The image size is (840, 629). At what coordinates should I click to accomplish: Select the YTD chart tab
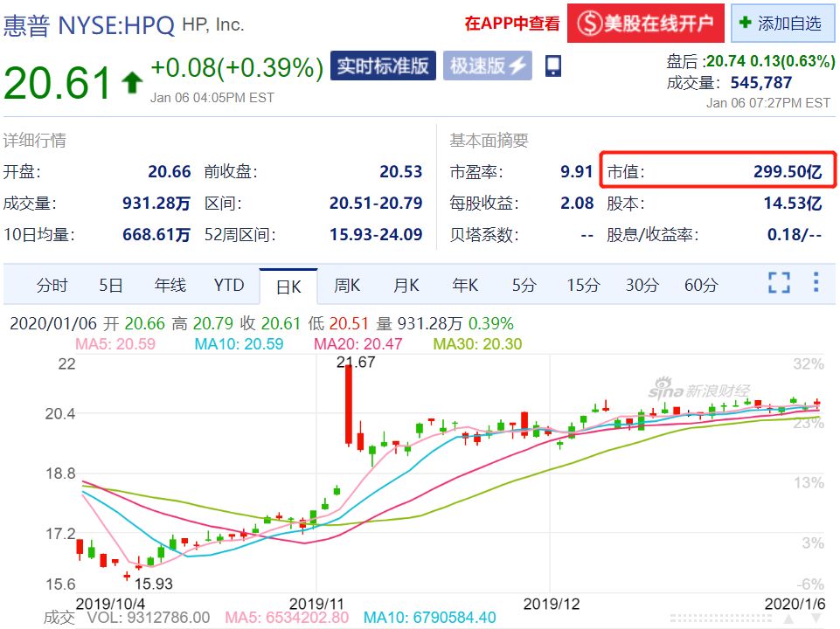point(229,285)
